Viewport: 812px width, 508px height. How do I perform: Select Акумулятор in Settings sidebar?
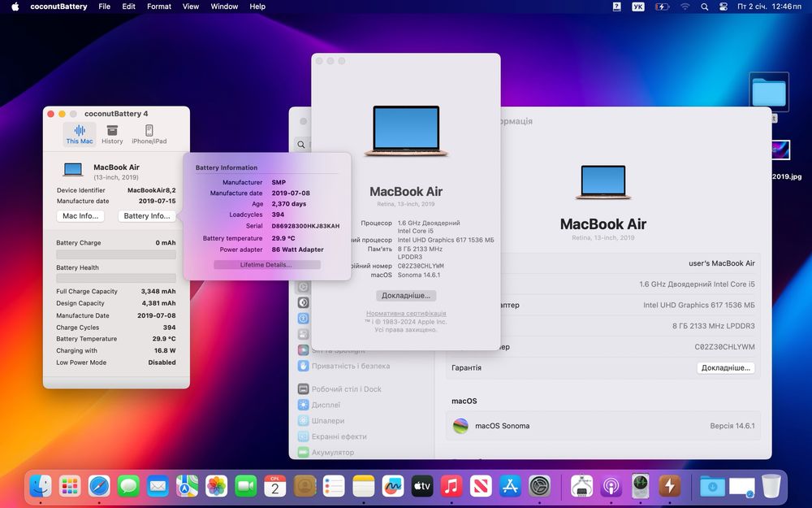point(326,452)
